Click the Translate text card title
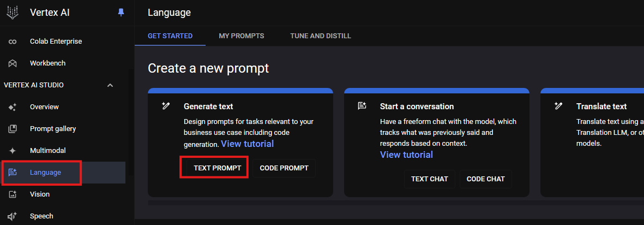This screenshot has height=225, width=644. 601,106
